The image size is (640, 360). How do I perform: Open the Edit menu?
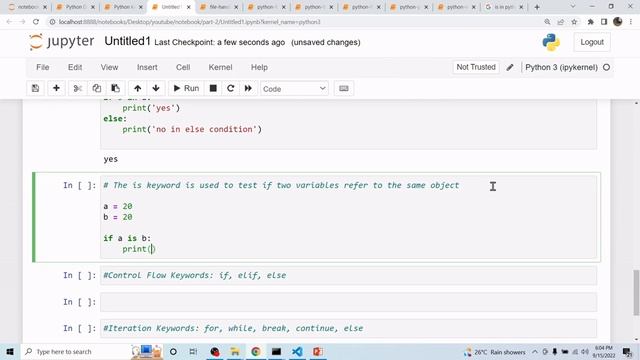point(75,67)
